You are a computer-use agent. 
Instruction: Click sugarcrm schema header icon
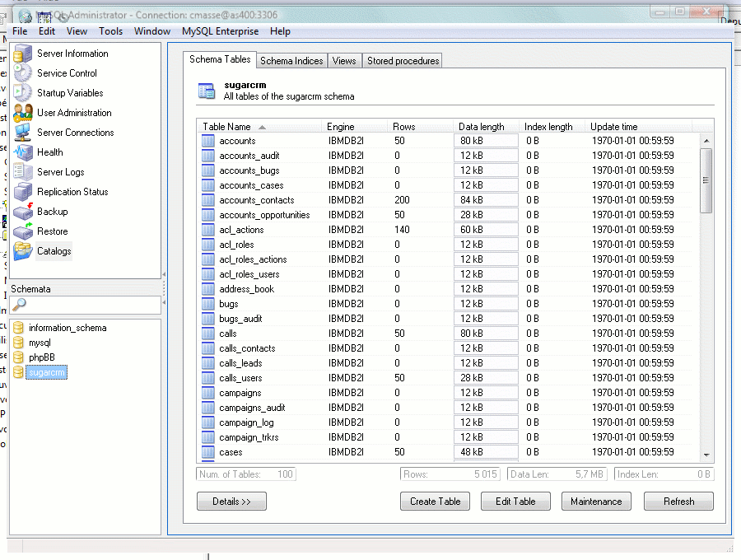tap(207, 91)
